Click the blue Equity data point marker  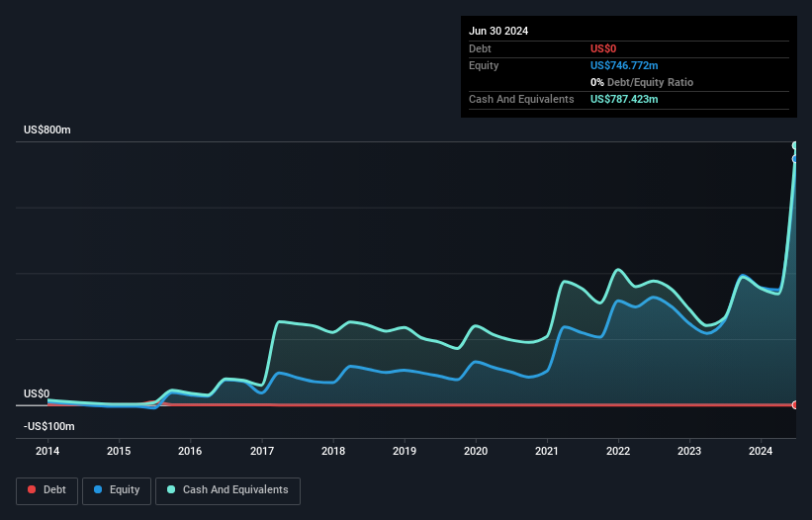pyautogui.click(x=795, y=159)
